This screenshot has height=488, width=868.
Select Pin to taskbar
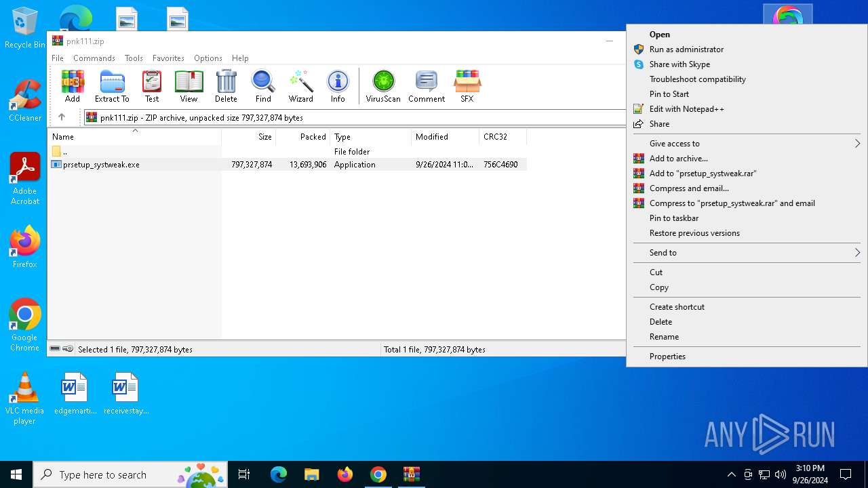[747, 218]
